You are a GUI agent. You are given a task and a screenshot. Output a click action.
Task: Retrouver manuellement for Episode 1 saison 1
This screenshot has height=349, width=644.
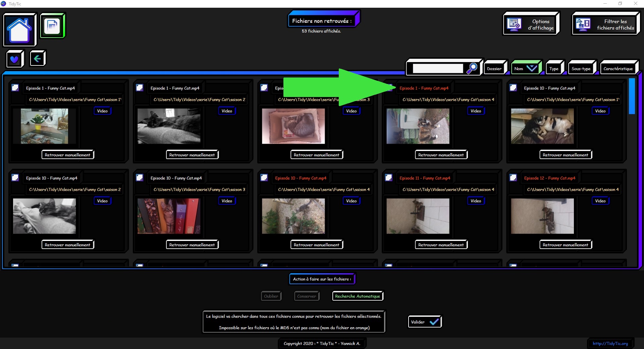tap(67, 155)
